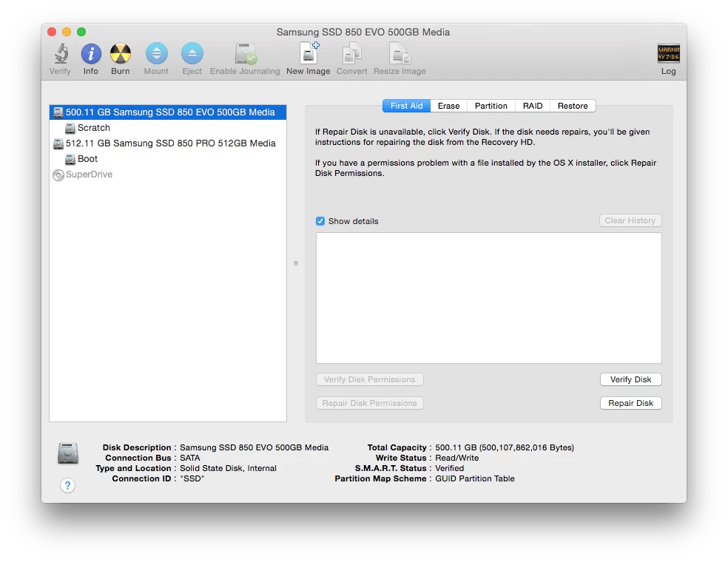Screen dimensions: 728x562
Task: Click the Partition Map Scheme 'GUID Partition Table'
Action: (474, 478)
